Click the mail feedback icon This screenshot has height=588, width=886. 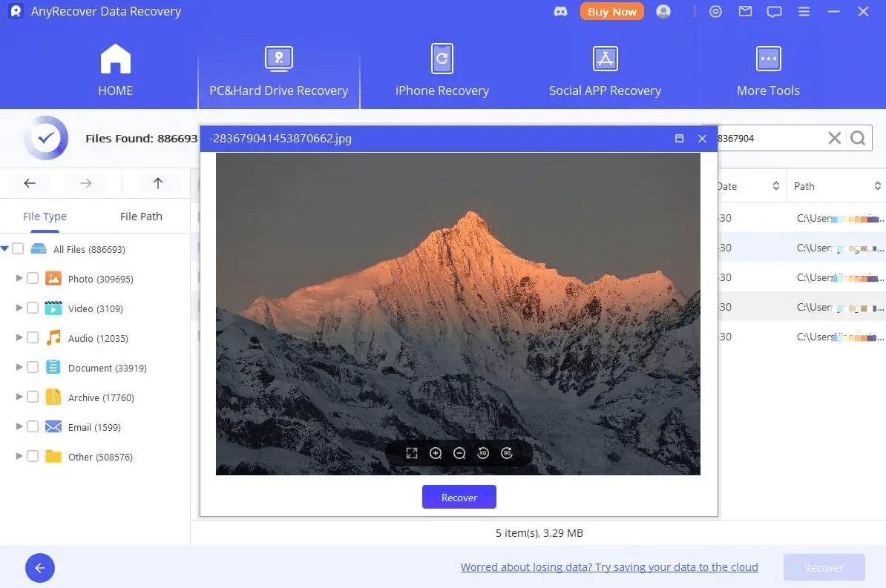tap(745, 12)
